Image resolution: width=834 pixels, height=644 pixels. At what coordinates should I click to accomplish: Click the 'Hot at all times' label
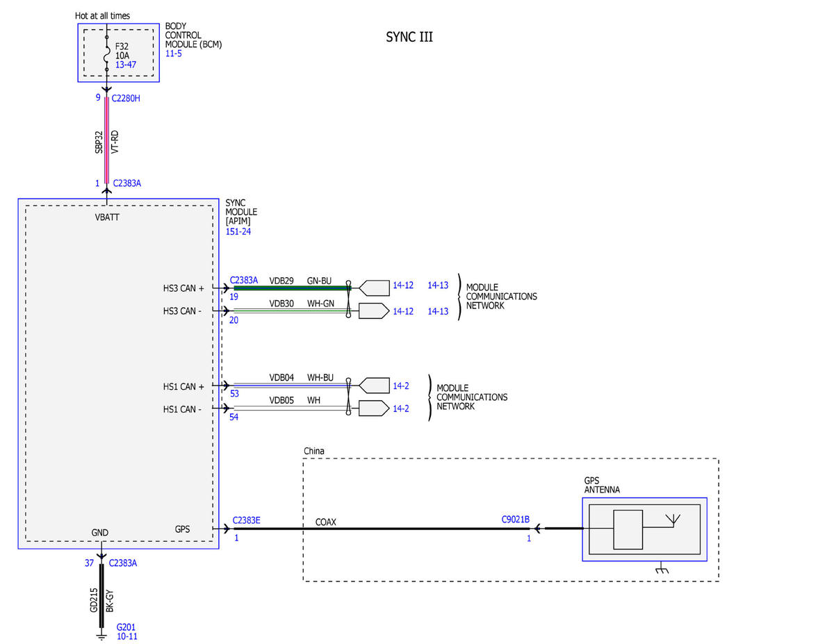click(102, 15)
